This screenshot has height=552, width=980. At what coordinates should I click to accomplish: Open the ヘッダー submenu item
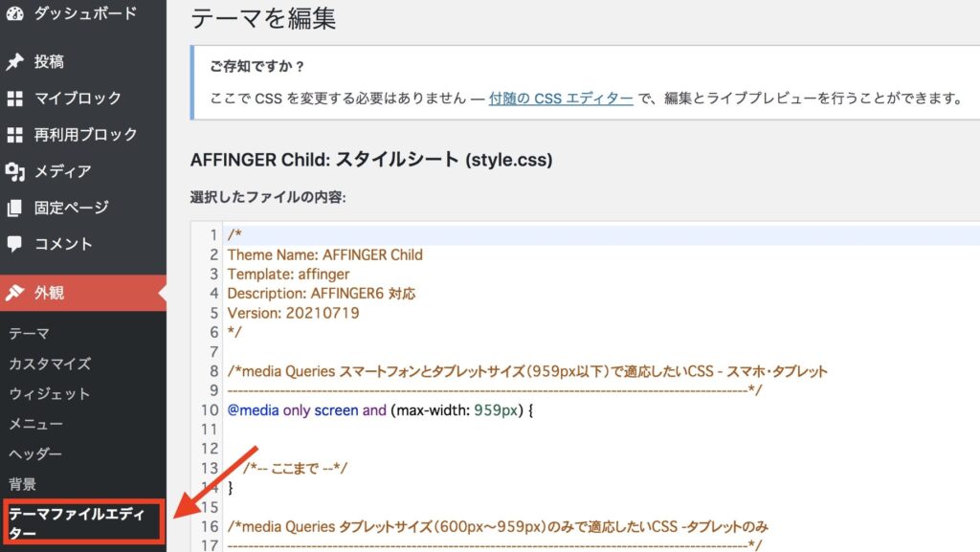click(x=35, y=453)
